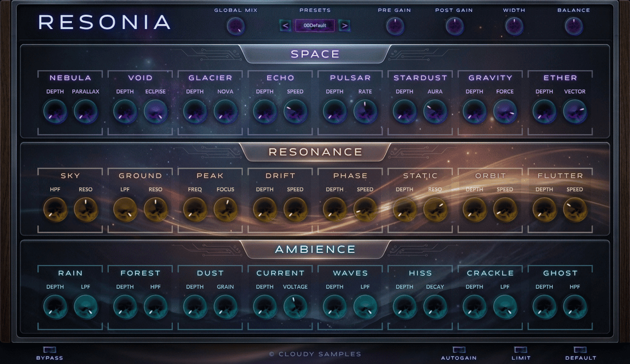Click the Forest HPF knob

point(156,307)
